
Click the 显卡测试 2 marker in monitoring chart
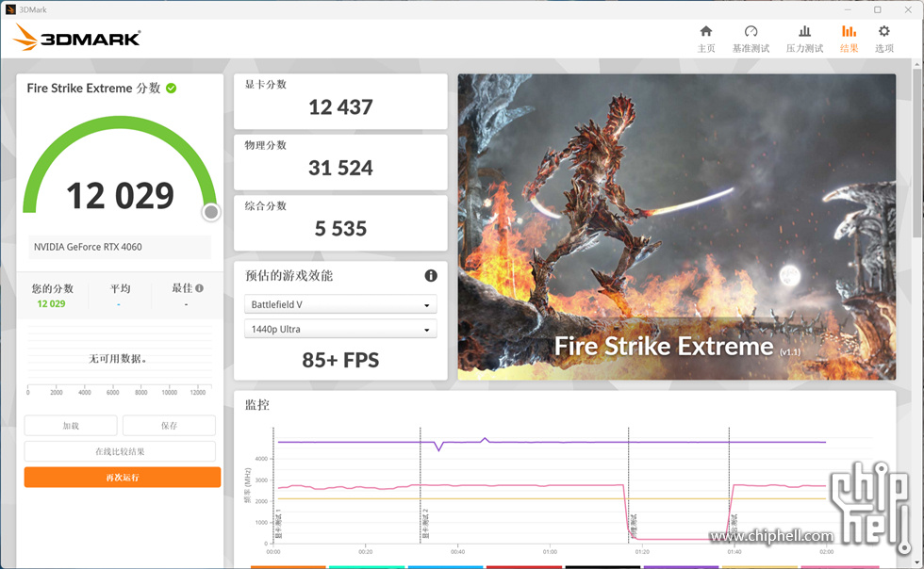tap(425, 524)
